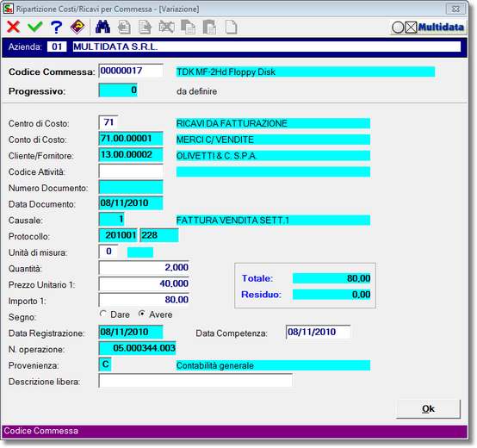Select the Dare radio button
Viewport: 477px width, 448px height.
(x=103, y=314)
